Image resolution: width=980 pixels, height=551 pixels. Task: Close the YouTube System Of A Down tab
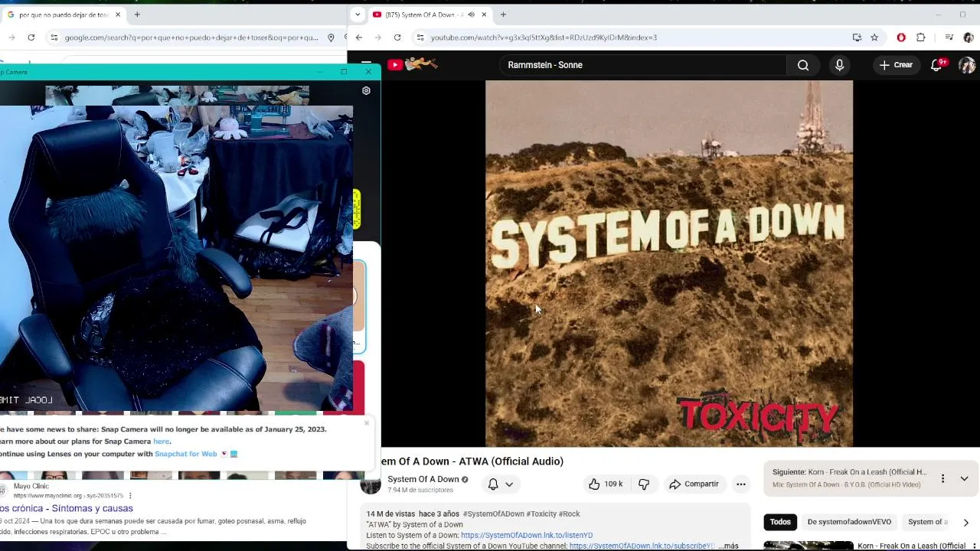(x=484, y=15)
